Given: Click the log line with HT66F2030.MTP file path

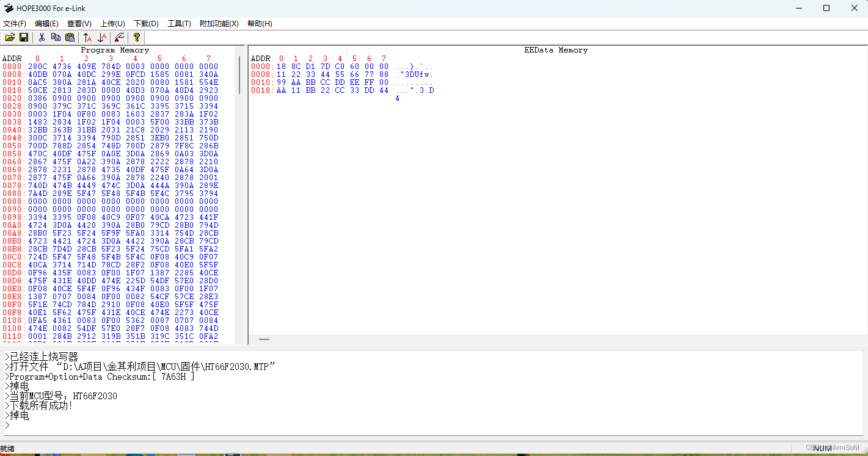Looking at the screenshot, I should pyautogui.click(x=140, y=367).
